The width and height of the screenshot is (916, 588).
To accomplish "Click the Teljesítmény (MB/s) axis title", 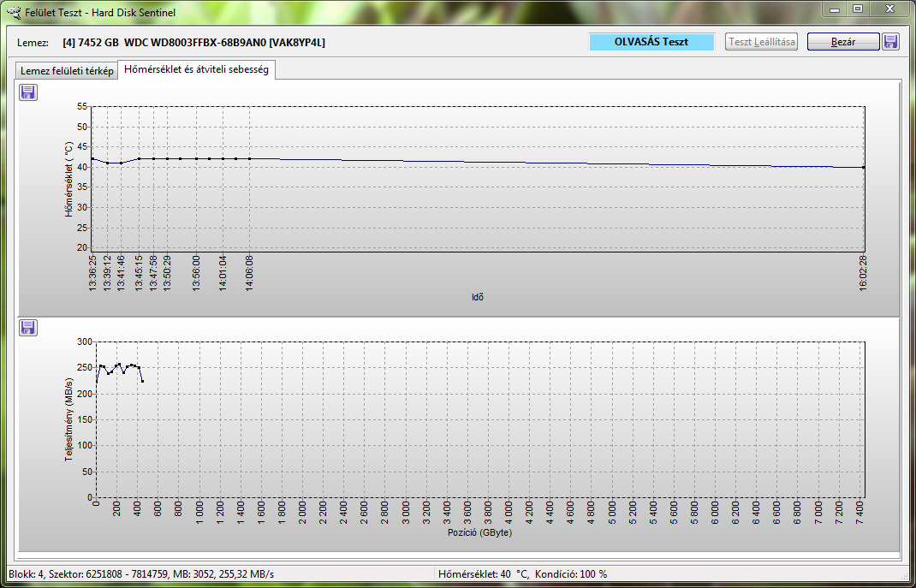I will pos(68,419).
